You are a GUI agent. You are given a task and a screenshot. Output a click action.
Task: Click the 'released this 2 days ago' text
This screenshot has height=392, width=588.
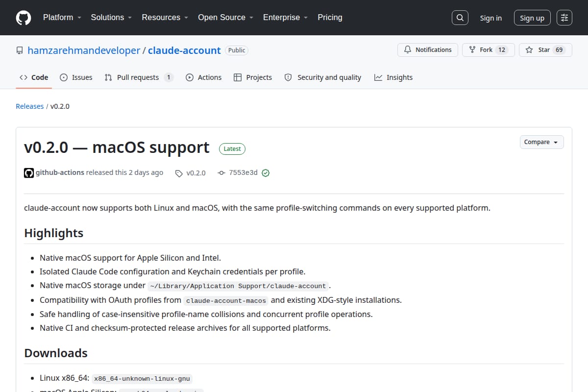124,172
